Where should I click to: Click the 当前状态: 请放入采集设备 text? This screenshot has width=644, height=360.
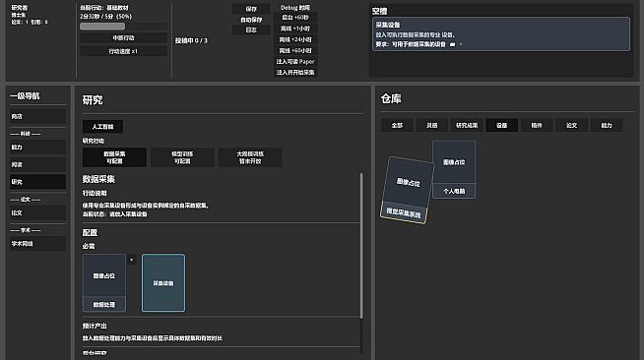point(115,214)
